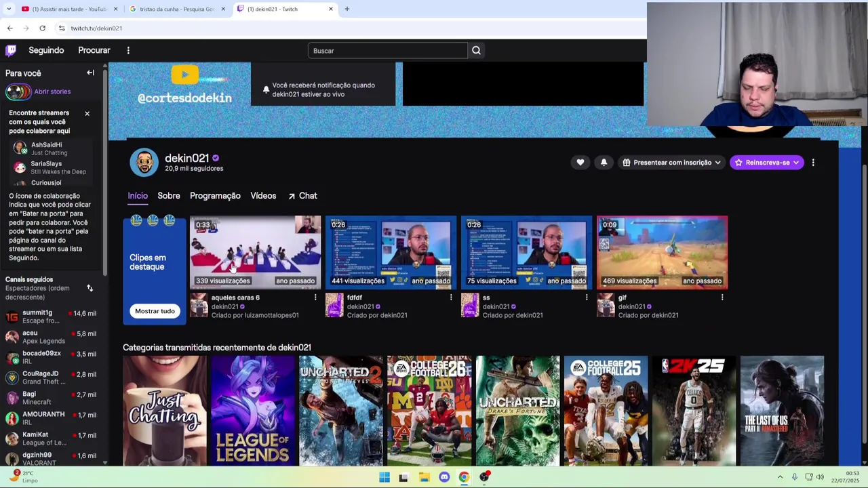Click the @cortesdodekin YouTube play icon
868x488 pixels.
(x=184, y=75)
